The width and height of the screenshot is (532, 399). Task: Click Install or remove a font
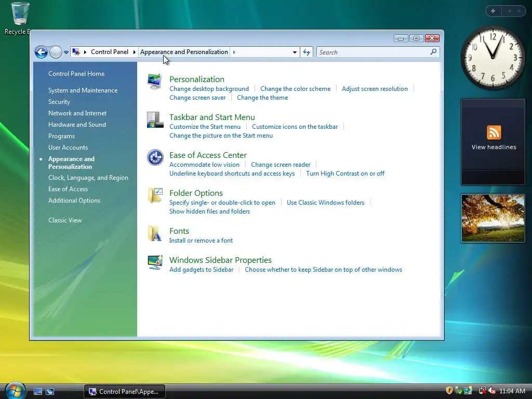click(201, 241)
